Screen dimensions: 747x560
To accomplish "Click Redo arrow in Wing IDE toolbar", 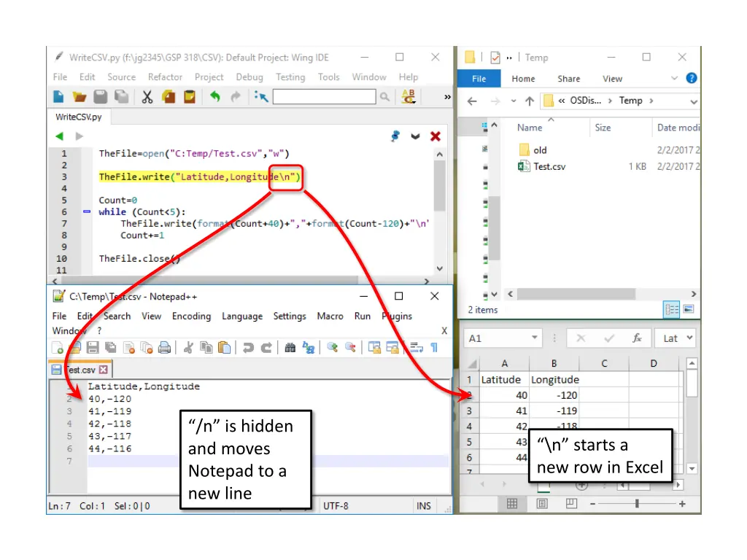I will pyautogui.click(x=236, y=97).
